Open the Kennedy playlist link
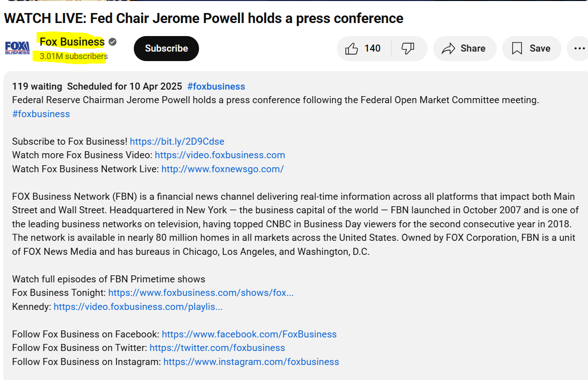588x380 pixels. tap(138, 306)
